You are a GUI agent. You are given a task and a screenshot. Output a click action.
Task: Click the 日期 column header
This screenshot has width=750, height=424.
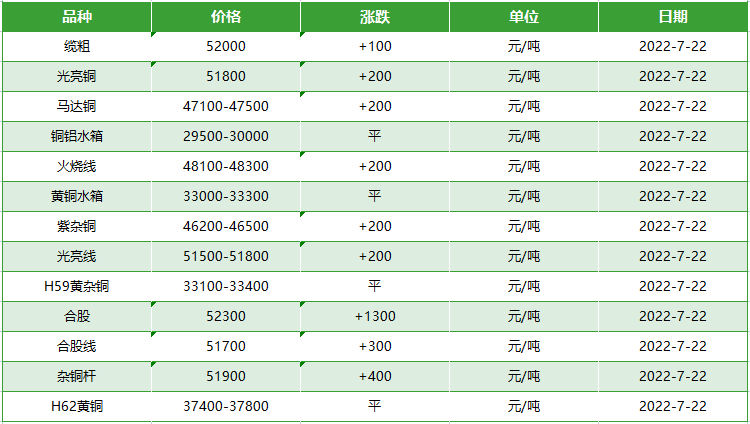pos(673,17)
